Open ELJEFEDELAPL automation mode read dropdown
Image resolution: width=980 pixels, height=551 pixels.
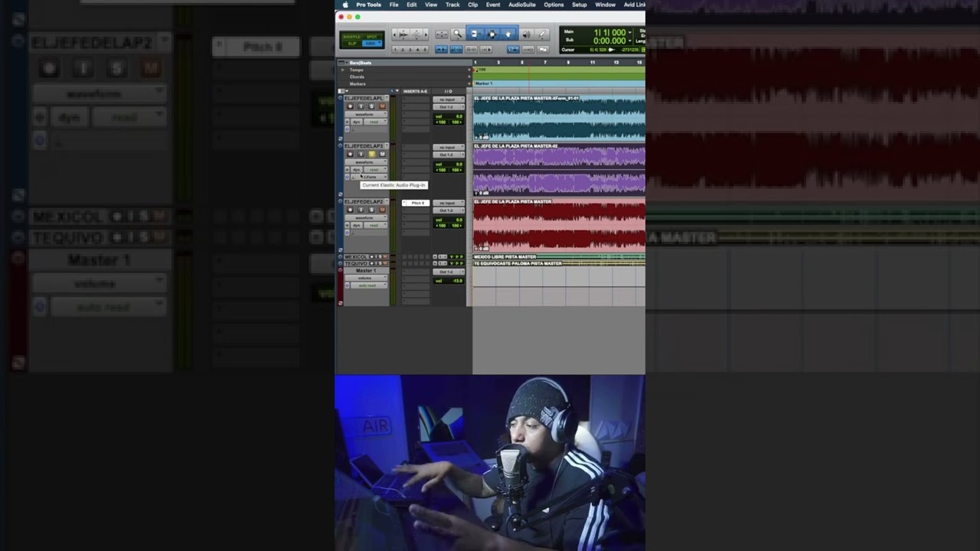[x=375, y=122]
